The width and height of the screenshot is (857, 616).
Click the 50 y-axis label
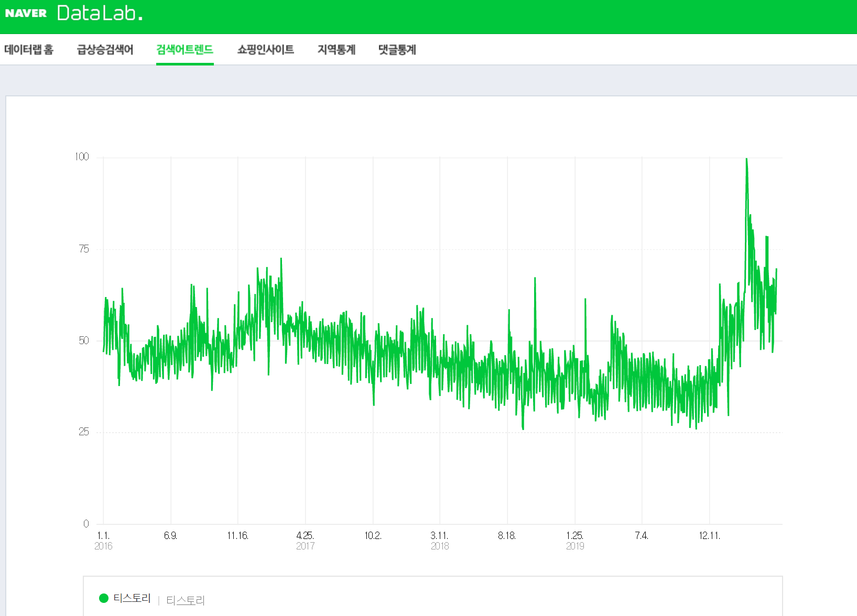[84, 340]
